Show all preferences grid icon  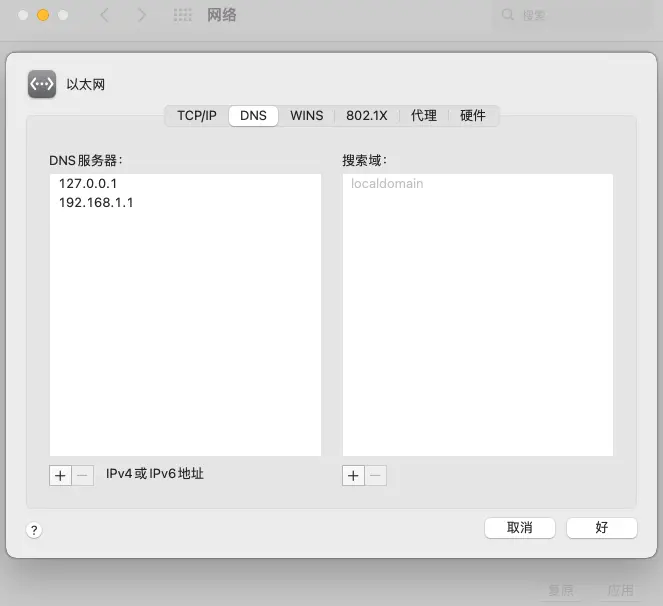183,16
